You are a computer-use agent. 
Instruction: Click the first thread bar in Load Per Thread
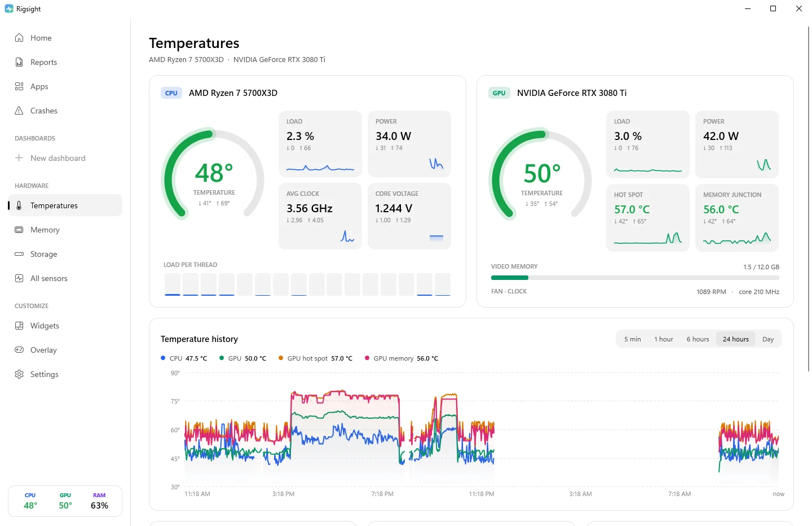pos(173,284)
